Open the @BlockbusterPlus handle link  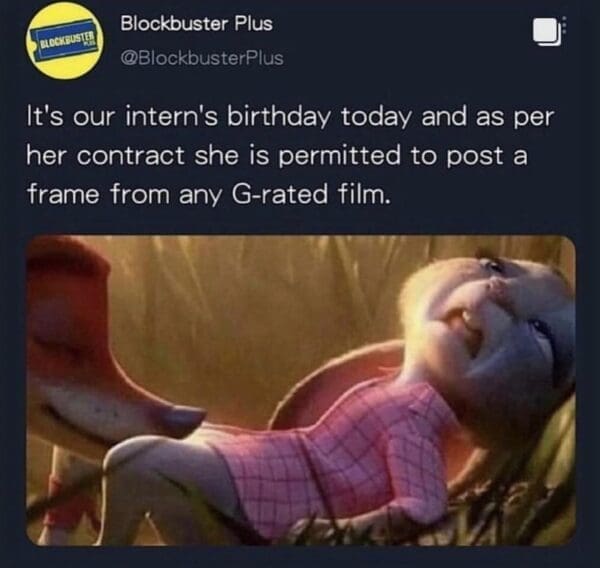coord(202,58)
